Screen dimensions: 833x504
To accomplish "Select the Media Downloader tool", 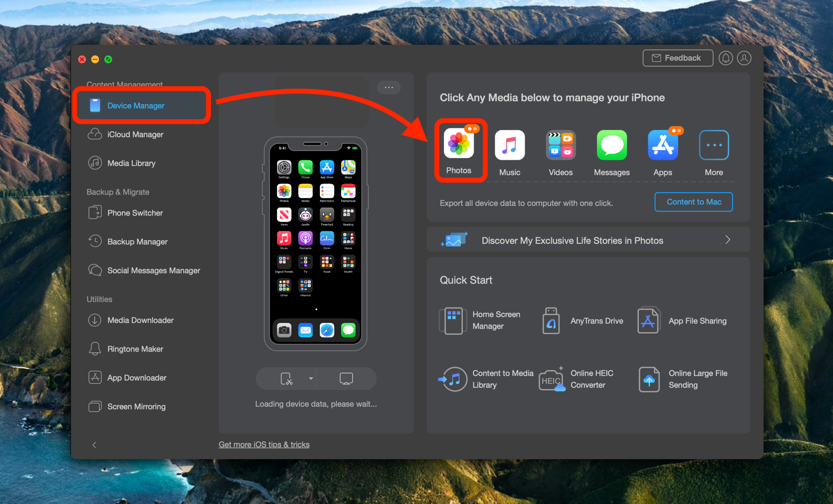I will coord(140,320).
